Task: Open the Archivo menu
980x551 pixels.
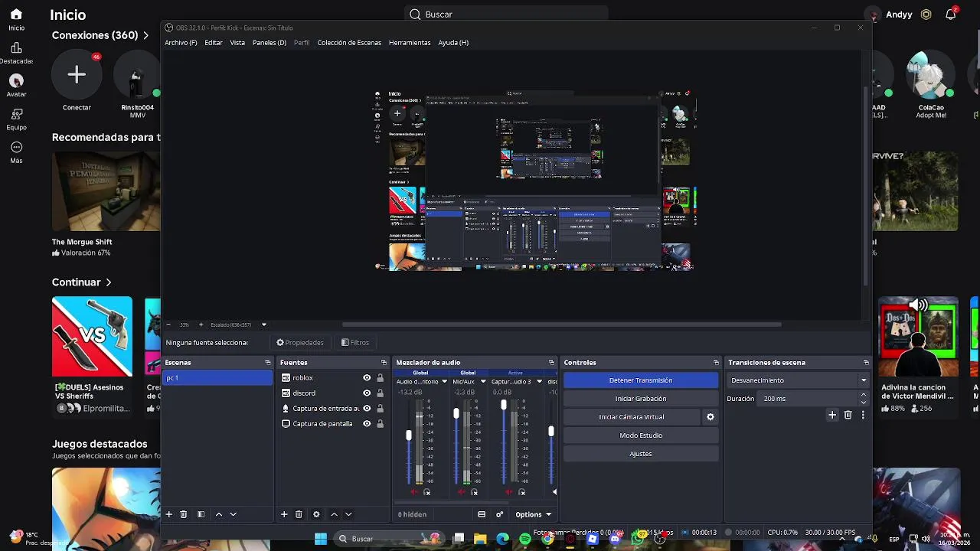Action: [x=181, y=43]
